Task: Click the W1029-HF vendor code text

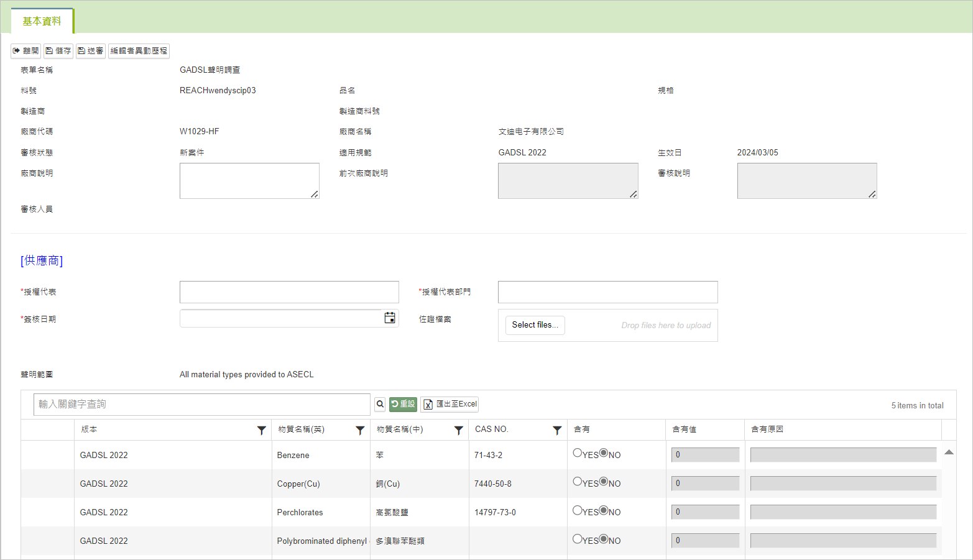Action: click(x=199, y=131)
